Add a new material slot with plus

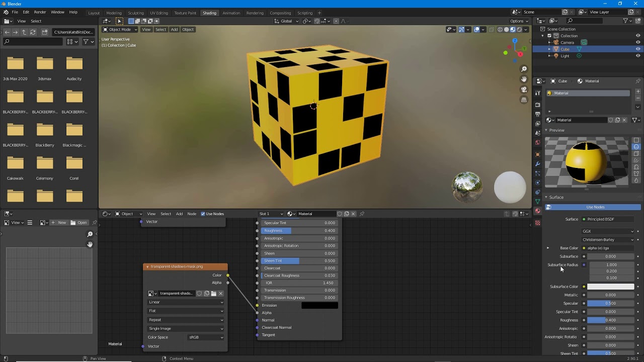point(638,92)
